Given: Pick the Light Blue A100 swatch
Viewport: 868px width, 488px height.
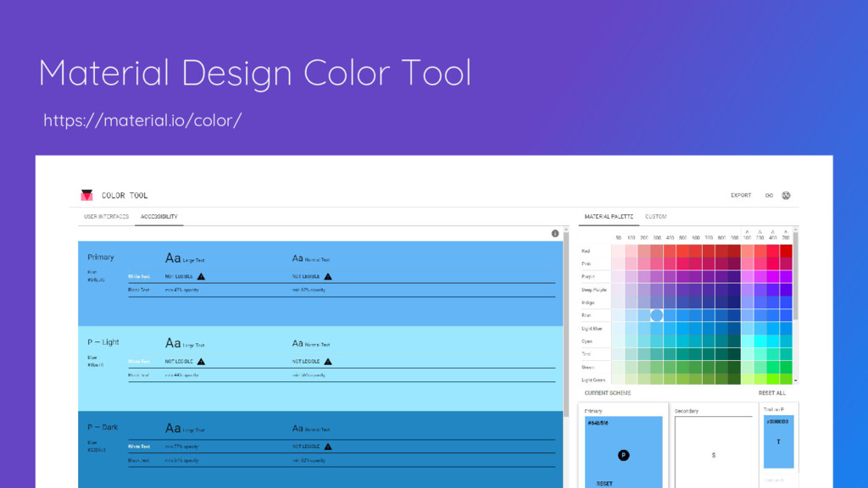Looking at the screenshot, I should click(748, 329).
